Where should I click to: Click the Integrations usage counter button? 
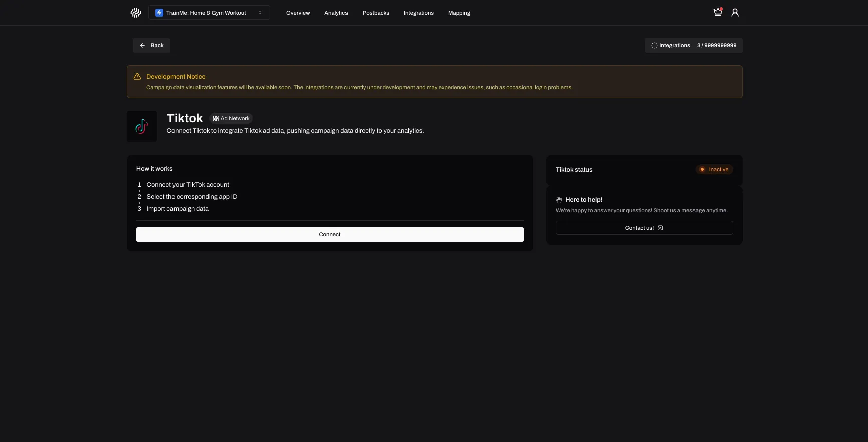click(x=693, y=45)
